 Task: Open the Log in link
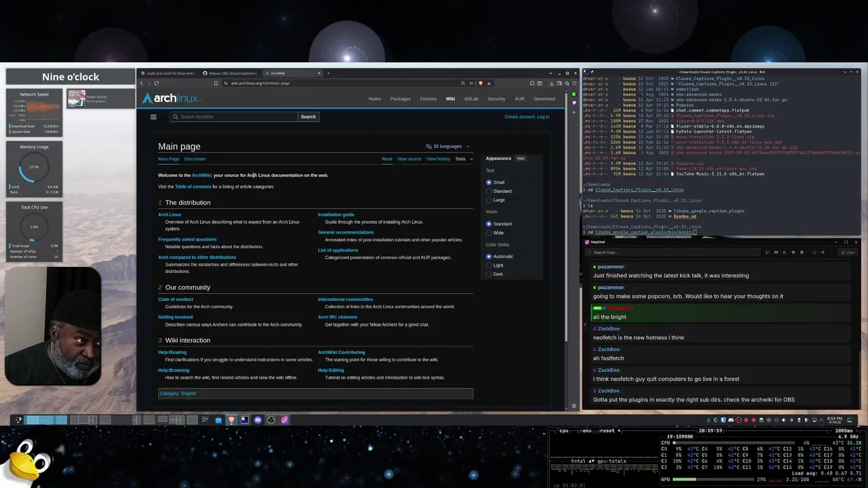tap(543, 117)
